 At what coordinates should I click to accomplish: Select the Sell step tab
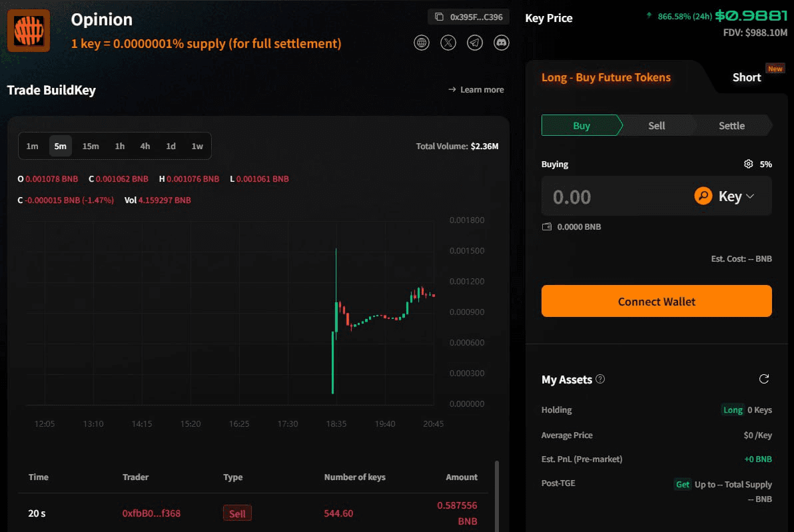tap(656, 126)
